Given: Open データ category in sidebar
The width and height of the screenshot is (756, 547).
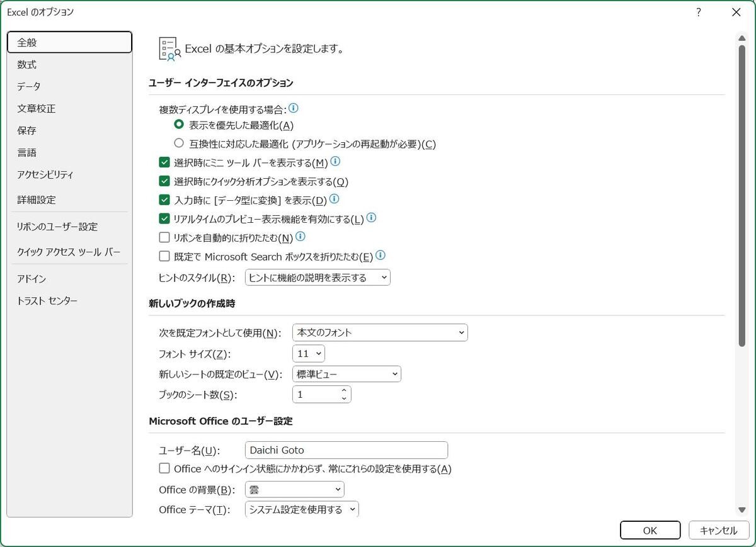Looking at the screenshot, I should (x=69, y=86).
